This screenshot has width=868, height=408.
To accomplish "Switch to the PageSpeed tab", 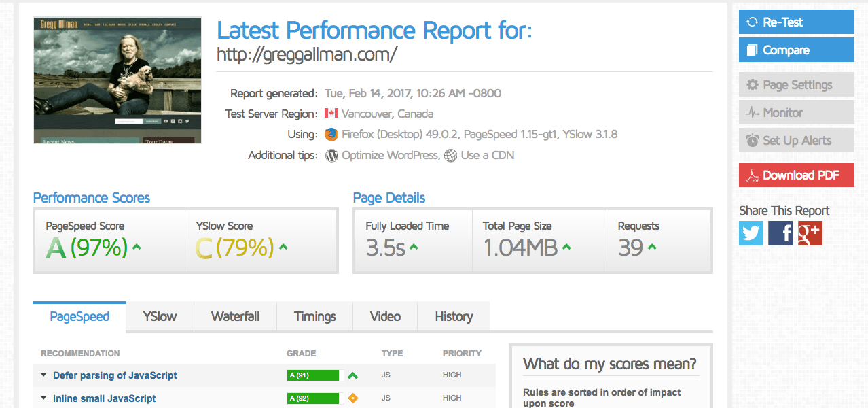I will [79, 317].
